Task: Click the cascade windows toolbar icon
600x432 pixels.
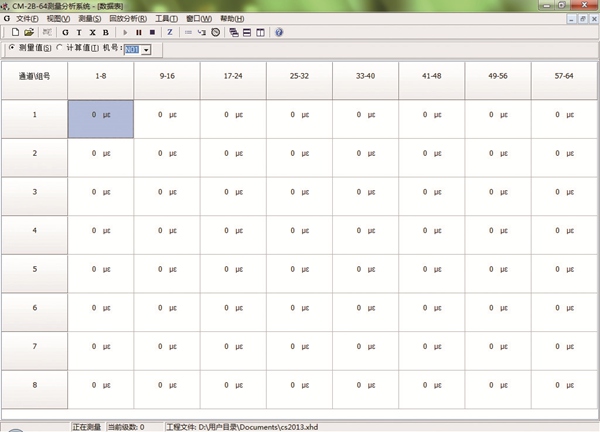Action: point(234,32)
